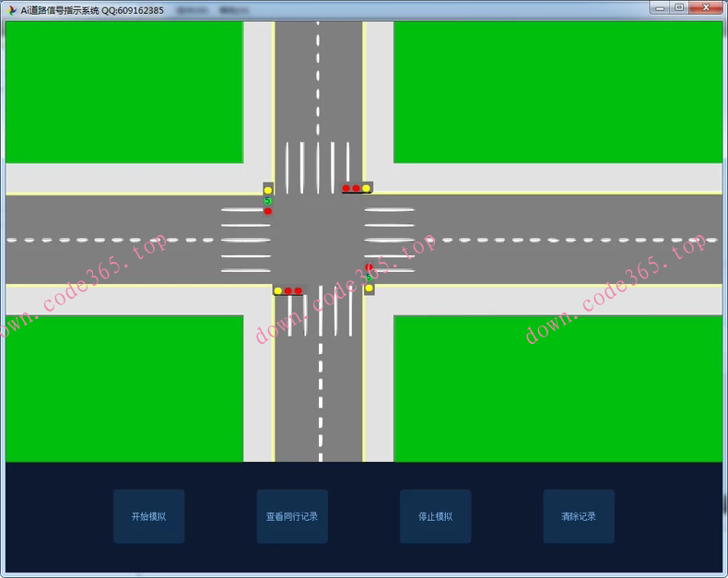
Task: Click yellow light on left vertical traffic signal
Action: coord(268,190)
